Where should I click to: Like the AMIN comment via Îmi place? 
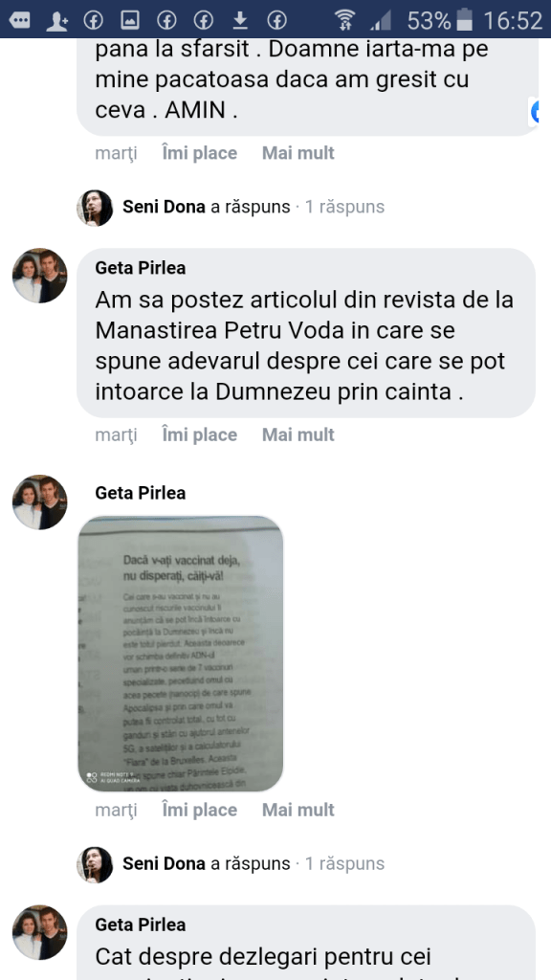pyautogui.click(x=199, y=153)
